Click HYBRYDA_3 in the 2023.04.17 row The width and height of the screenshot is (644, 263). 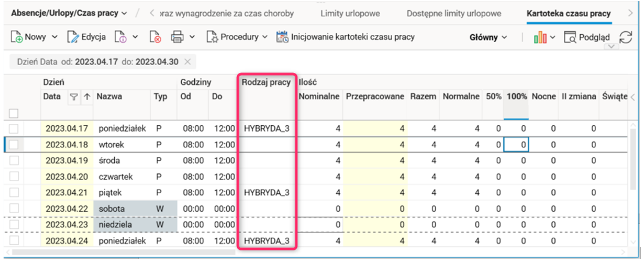[266, 129]
